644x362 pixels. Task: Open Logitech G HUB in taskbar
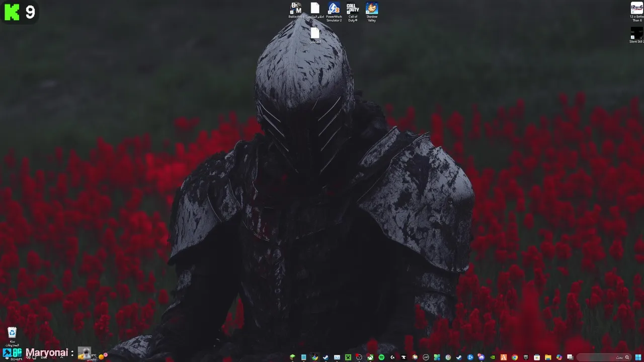[392, 357]
